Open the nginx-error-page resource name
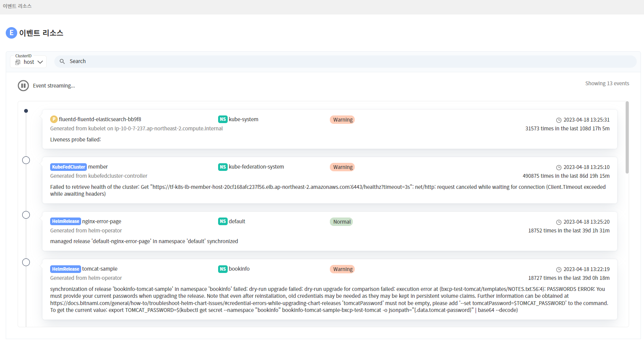The width and height of the screenshot is (644, 341). 102,221
